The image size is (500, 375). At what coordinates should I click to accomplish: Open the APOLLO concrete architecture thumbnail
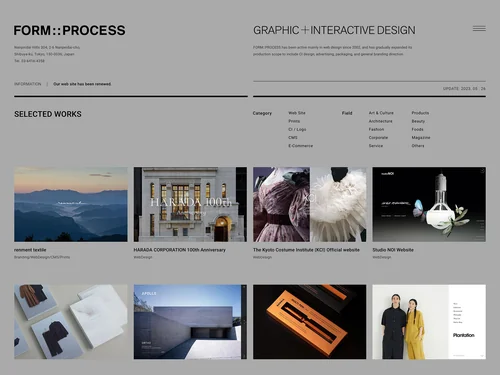tap(190, 322)
